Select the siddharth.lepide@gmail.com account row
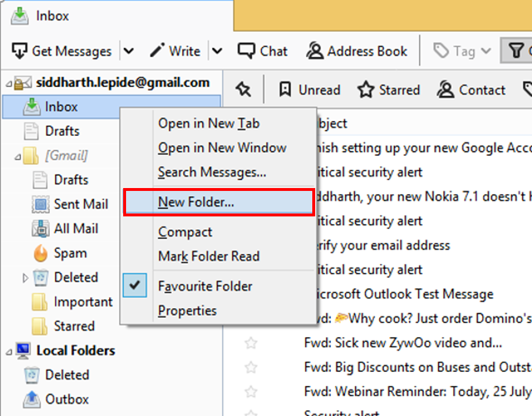532x416 pixels. click(112, 83)
